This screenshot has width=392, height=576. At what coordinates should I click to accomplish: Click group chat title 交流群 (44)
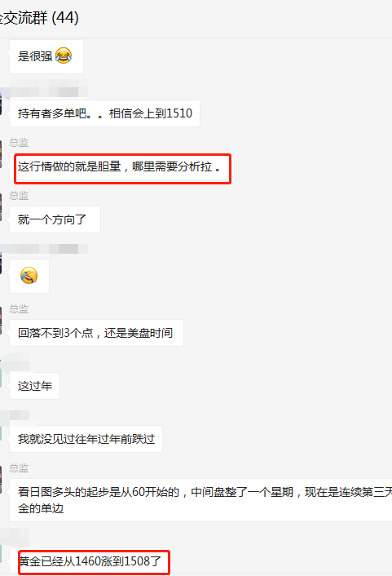coord(39,18)
